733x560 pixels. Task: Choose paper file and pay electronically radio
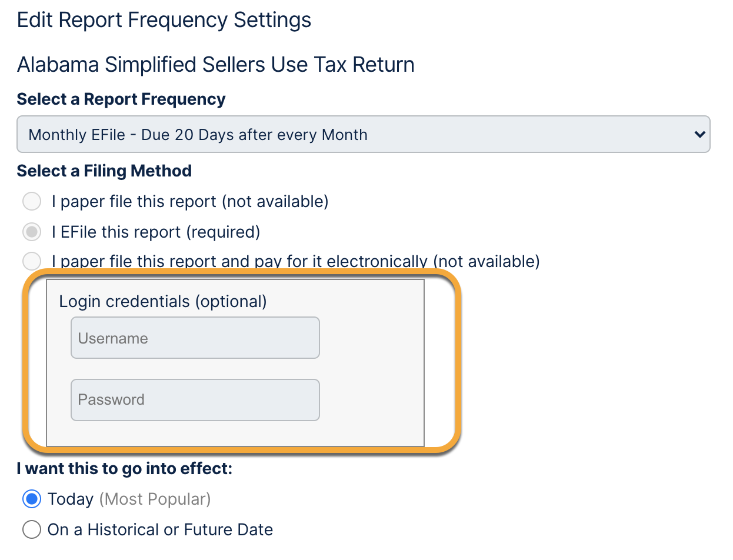(32, 261)
